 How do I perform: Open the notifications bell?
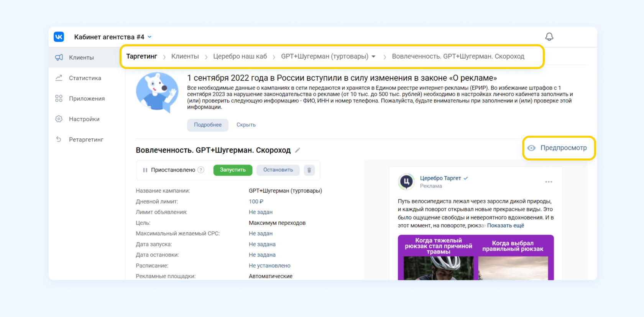(549, 37)
